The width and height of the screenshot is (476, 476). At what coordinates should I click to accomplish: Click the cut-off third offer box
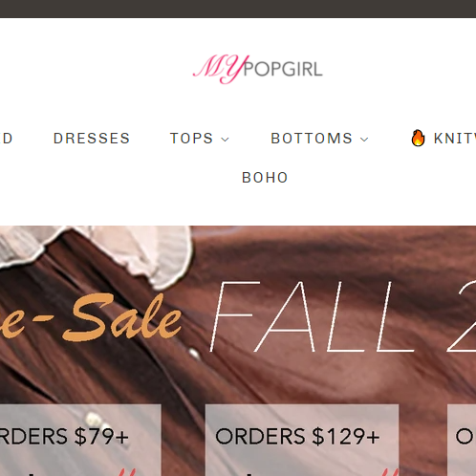click(462, 441)
